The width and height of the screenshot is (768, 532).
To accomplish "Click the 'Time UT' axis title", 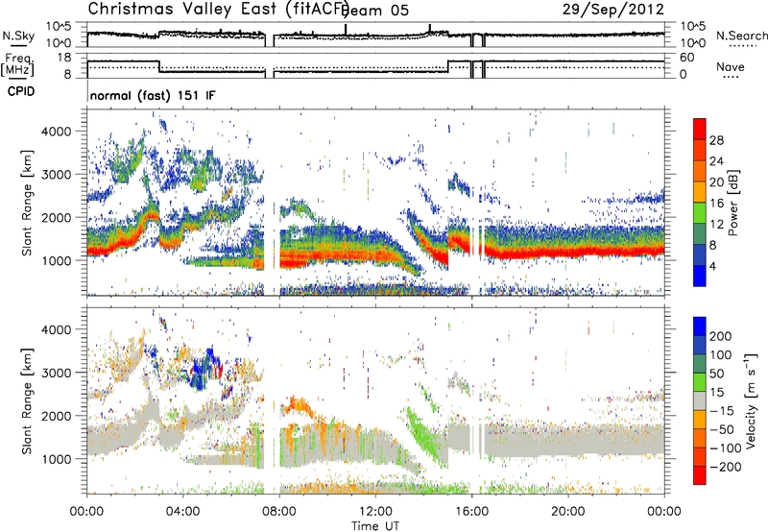I will [x=375, y=526].
